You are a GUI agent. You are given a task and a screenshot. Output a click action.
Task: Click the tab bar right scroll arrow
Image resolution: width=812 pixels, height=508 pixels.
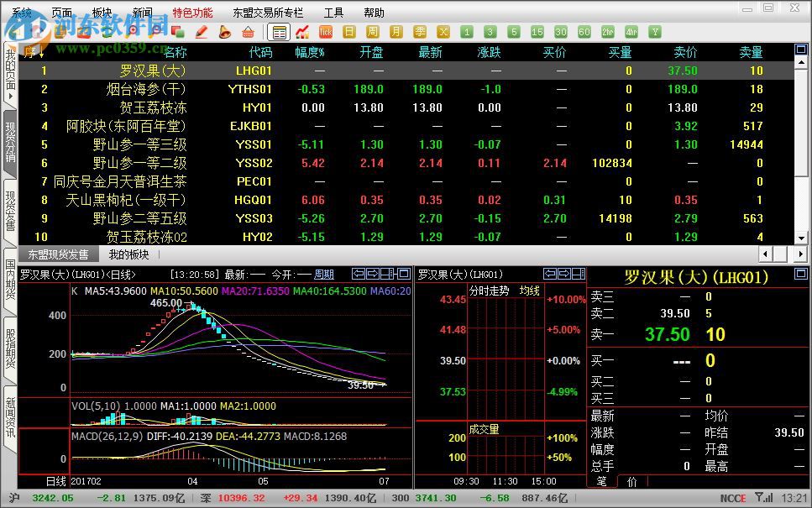point(800,254)
